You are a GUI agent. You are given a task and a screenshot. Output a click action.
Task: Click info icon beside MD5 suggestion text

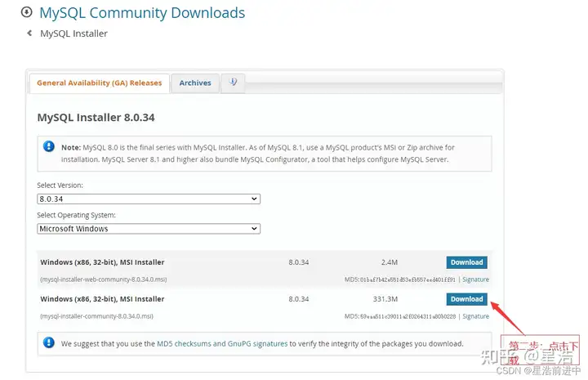click(x=49, y=343)
